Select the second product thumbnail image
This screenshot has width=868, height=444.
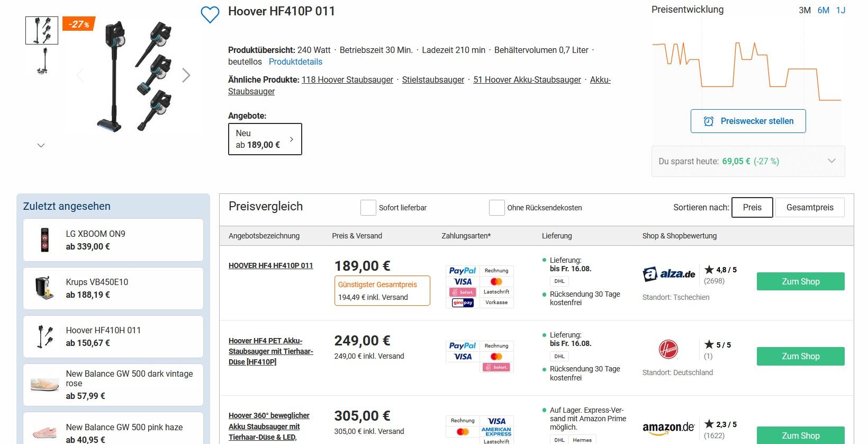tap(42, 61)
